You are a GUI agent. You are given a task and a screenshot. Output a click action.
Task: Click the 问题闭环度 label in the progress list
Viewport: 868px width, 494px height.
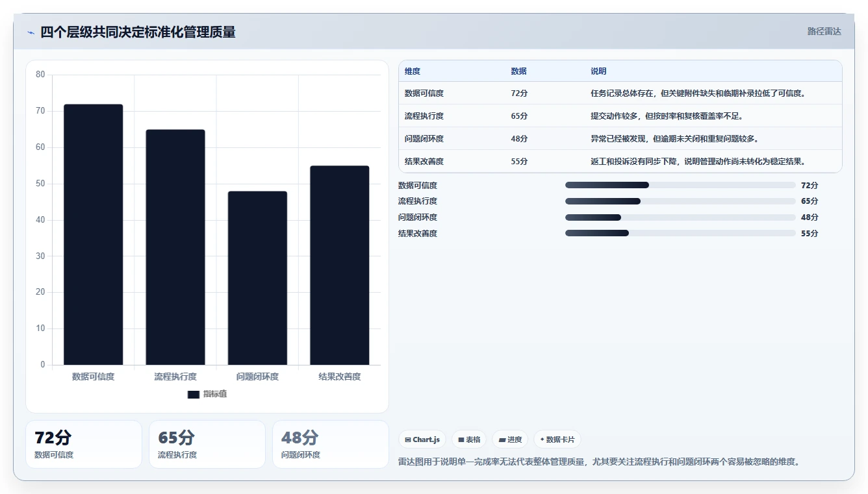[x=418, y=217]
